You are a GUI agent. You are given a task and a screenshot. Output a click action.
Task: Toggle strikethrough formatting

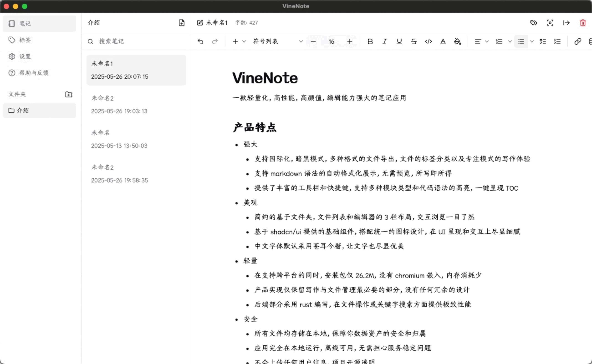click(x=414, y=41)
